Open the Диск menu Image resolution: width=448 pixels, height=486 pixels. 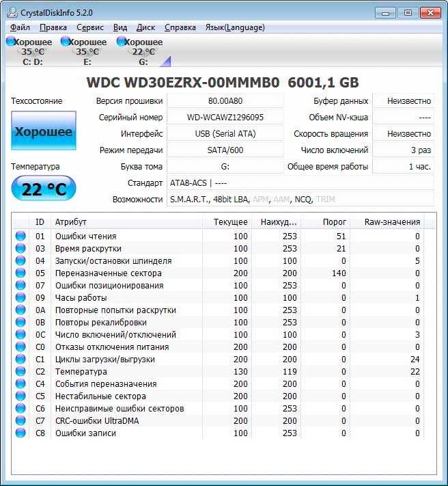coord(145,27)
